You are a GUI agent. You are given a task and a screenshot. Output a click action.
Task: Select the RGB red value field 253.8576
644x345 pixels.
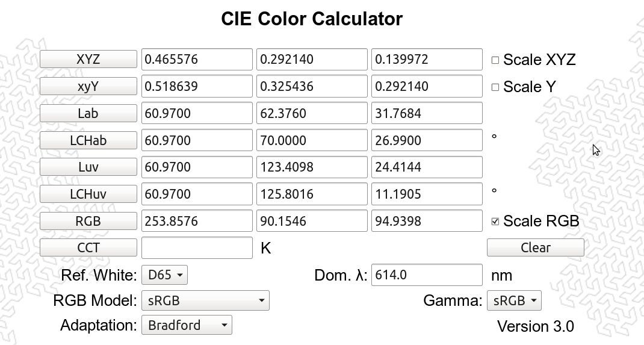pyautogui.click(x=197, y=221)
